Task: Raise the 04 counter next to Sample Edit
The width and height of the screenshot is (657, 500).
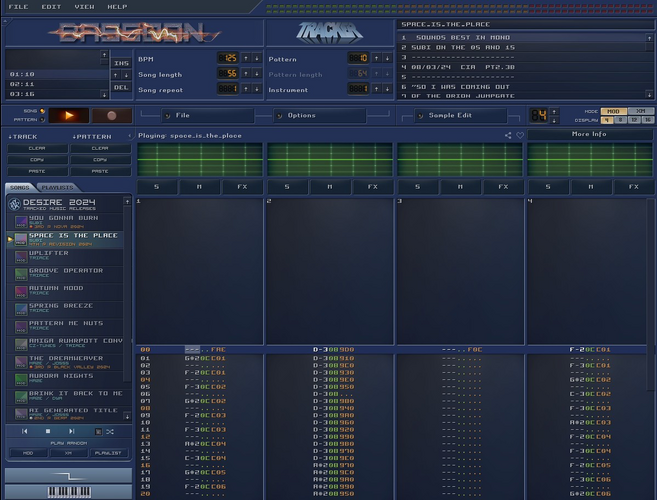Action: click(x=554, y=111)
